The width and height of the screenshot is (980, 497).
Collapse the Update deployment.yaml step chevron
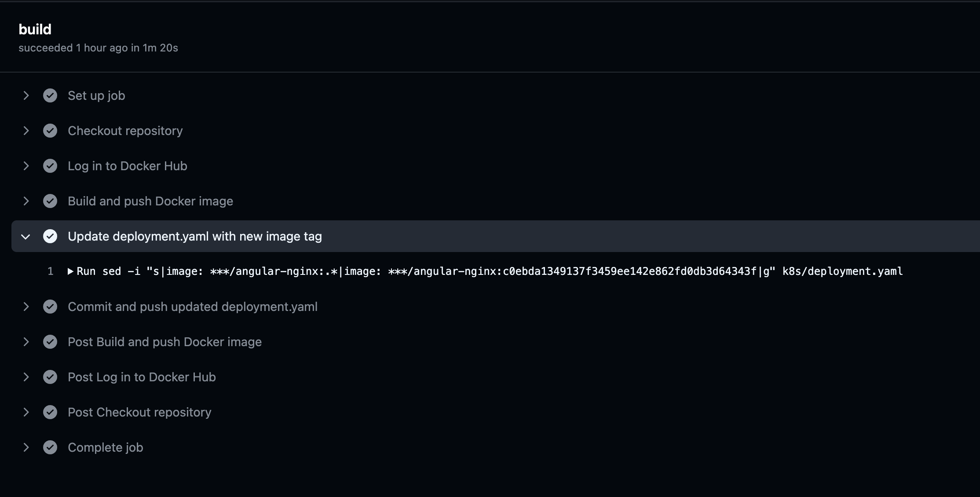tap(26, 237)
